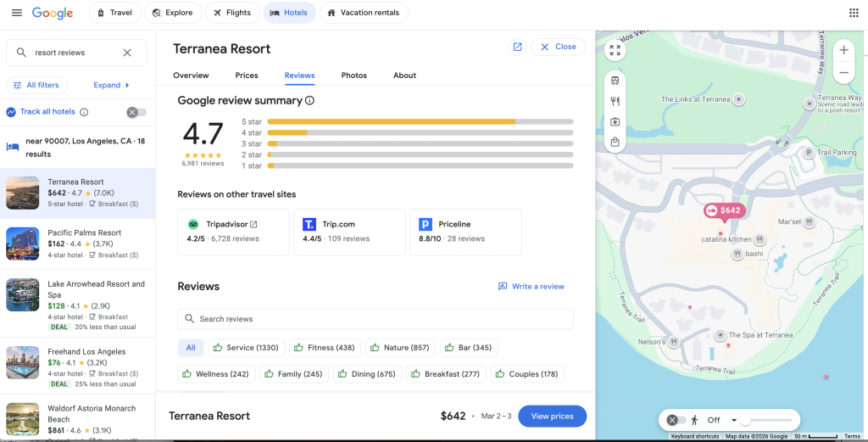Show restaurants on the map
Viewport: 868px width, 442px height.
615,101
